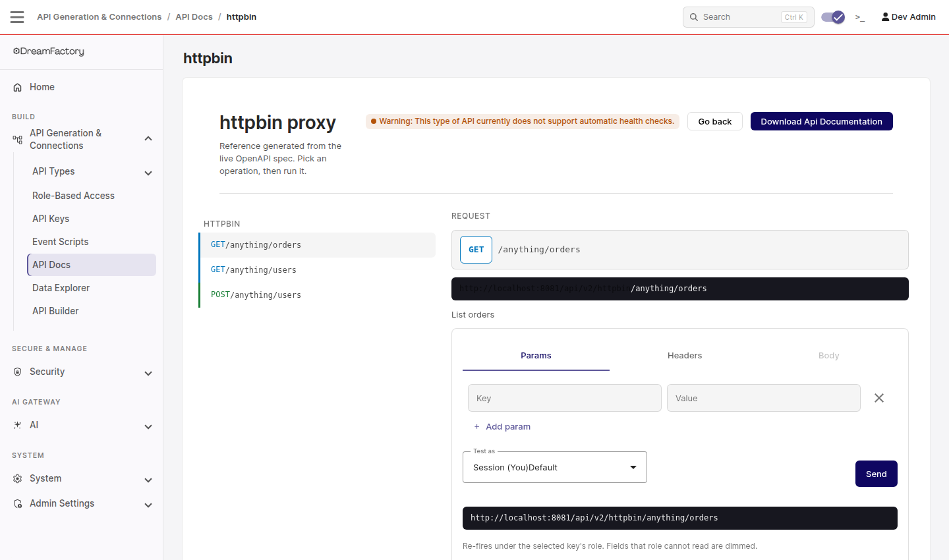The height and width of the screenshot is (560, 949).
Task: Click the Security shield icon
Action: [18, 372]
